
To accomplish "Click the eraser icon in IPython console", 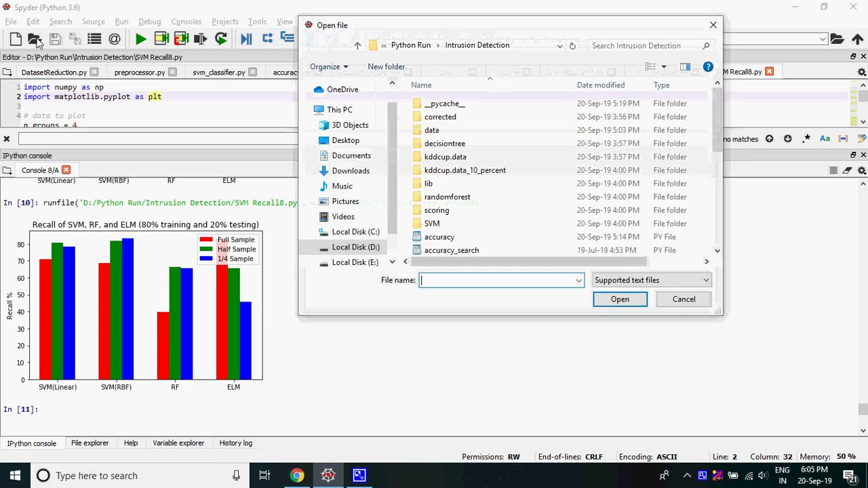I will [x=848, y=170].
